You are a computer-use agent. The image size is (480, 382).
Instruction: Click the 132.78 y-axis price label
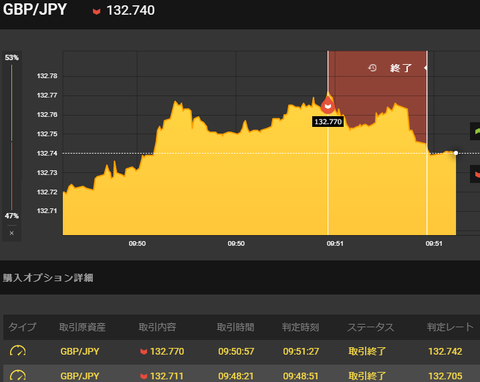click(47, 76)
